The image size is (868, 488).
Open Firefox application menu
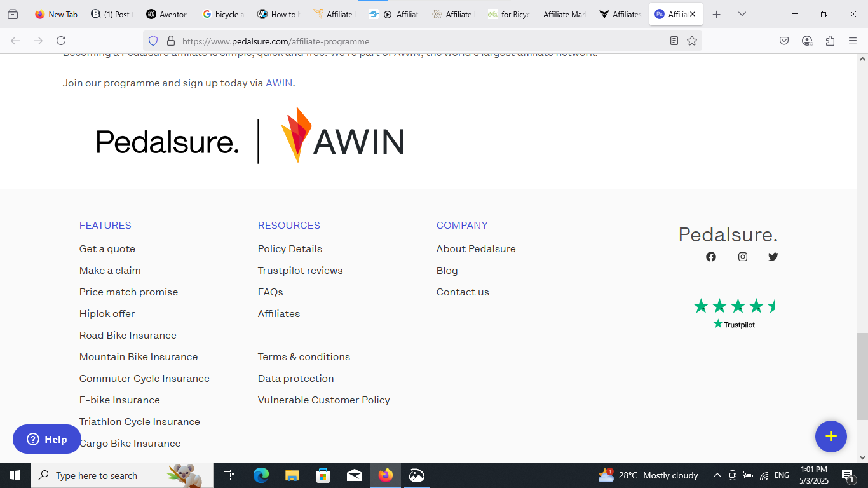(x=853, y=41)
